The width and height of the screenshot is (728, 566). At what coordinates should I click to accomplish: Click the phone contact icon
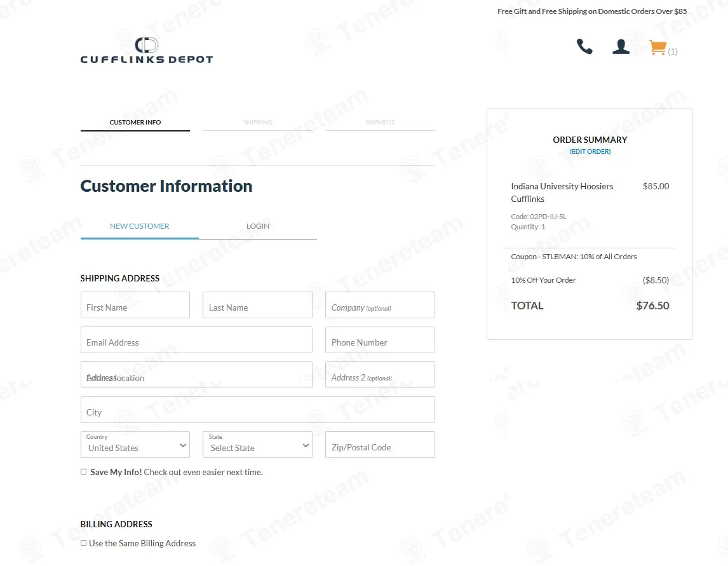coord(584,46)
